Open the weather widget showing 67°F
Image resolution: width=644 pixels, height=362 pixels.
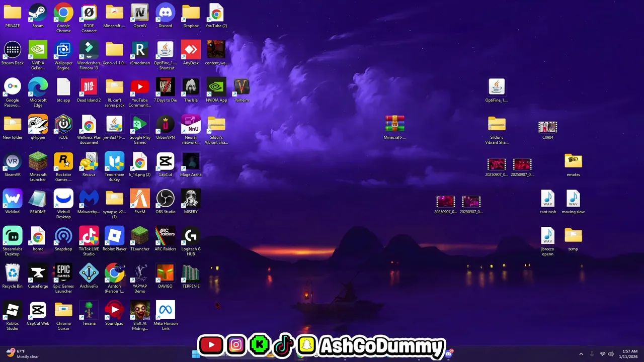(23, 354)
